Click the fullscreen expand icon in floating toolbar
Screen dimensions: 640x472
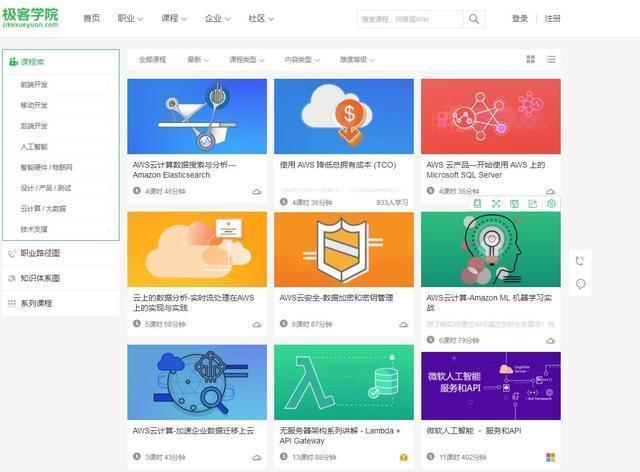click(x=496, y=204)
